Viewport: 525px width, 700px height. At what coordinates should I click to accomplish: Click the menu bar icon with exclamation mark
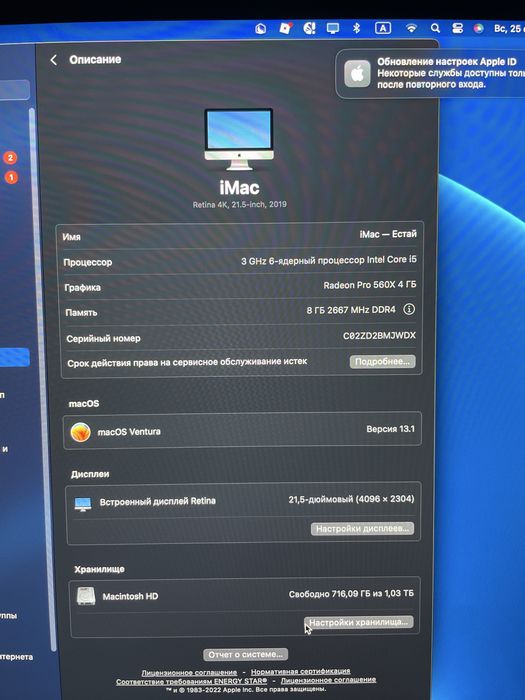pos(309,29)
